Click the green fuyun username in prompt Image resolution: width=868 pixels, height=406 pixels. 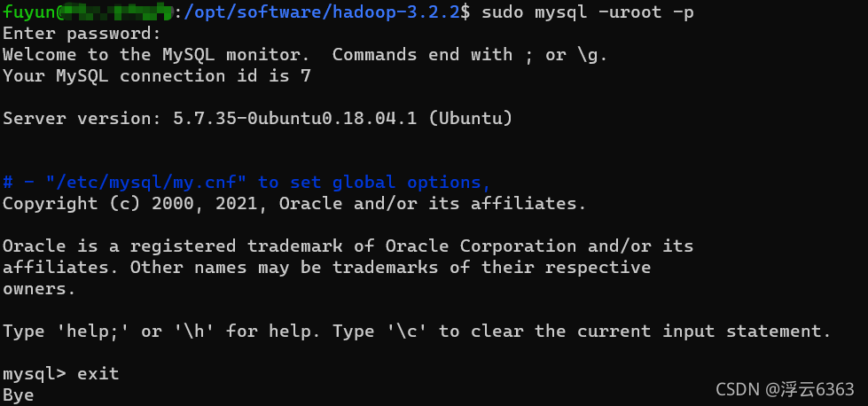pos(29,12)
